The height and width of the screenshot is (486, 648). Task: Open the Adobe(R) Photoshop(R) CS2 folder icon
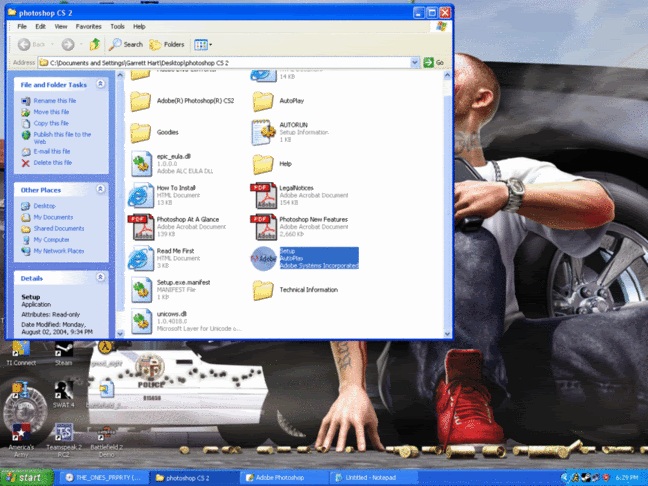(x=141, y=101)
